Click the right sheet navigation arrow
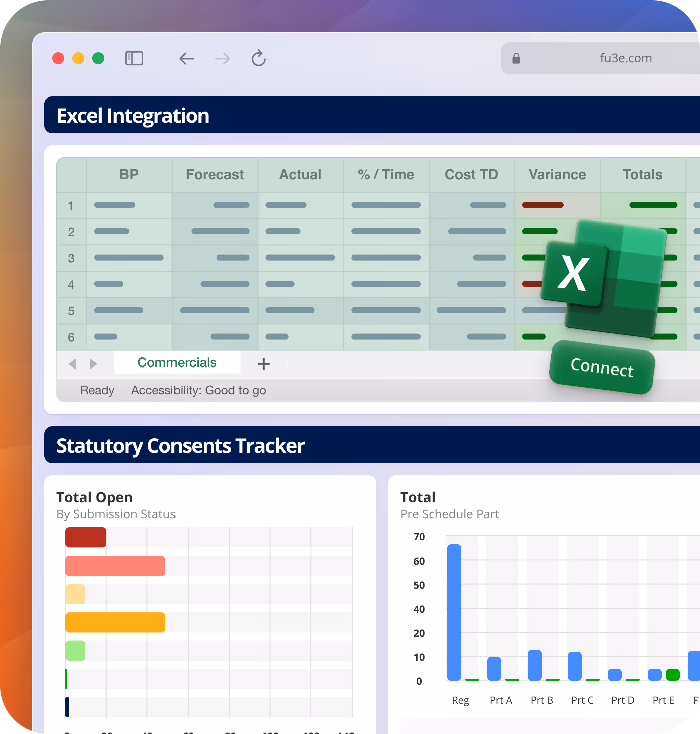Viewport: 700px width, 734px height. pos(93,363)
